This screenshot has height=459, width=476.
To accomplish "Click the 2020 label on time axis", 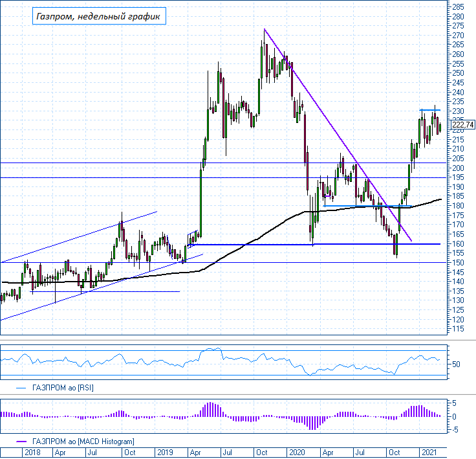I will [x=297, y=453].
